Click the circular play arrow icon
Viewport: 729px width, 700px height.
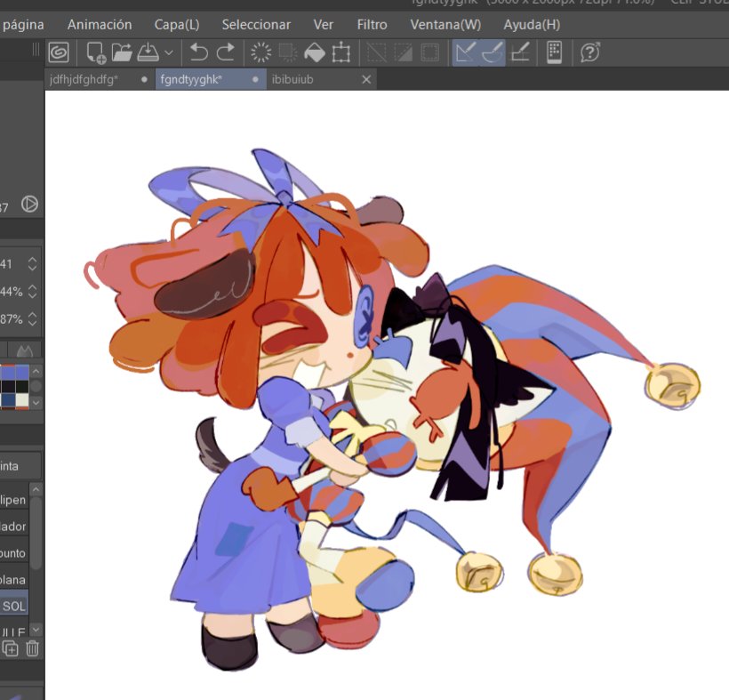(29, 204)
